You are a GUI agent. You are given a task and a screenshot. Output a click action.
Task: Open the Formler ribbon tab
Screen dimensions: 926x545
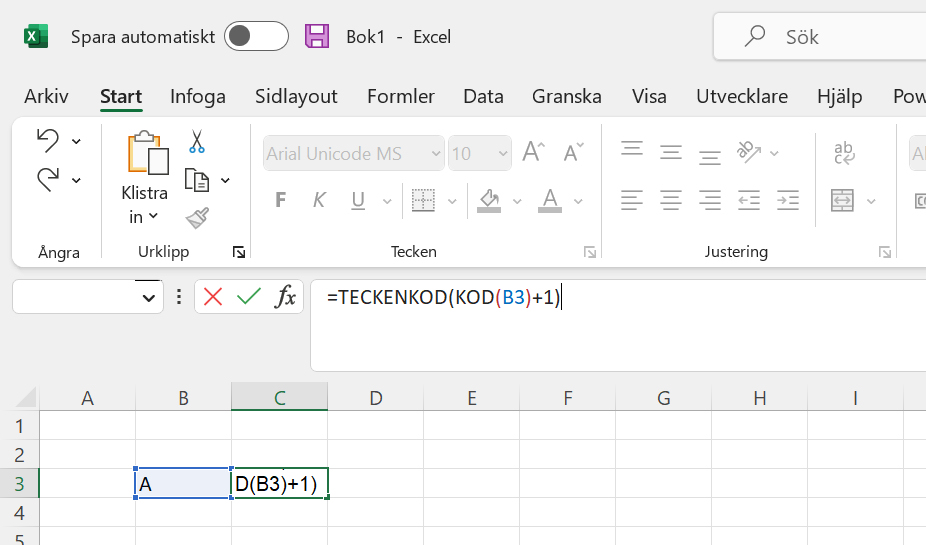401,96
